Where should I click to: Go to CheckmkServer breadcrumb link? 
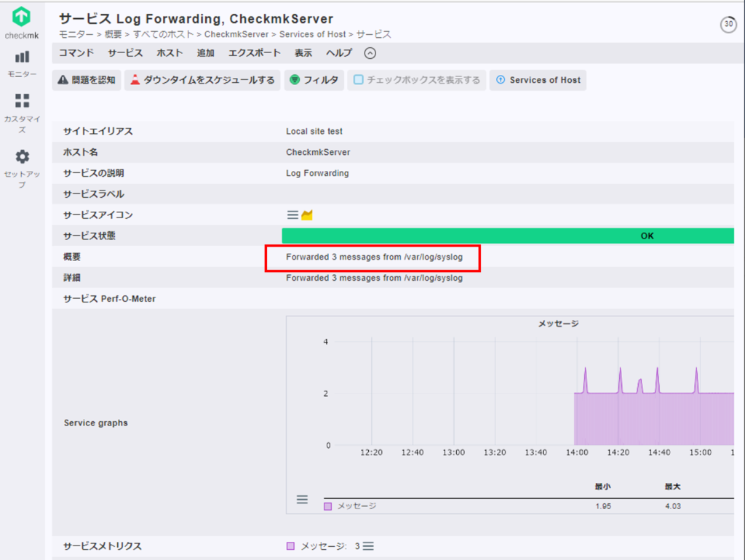236,34
